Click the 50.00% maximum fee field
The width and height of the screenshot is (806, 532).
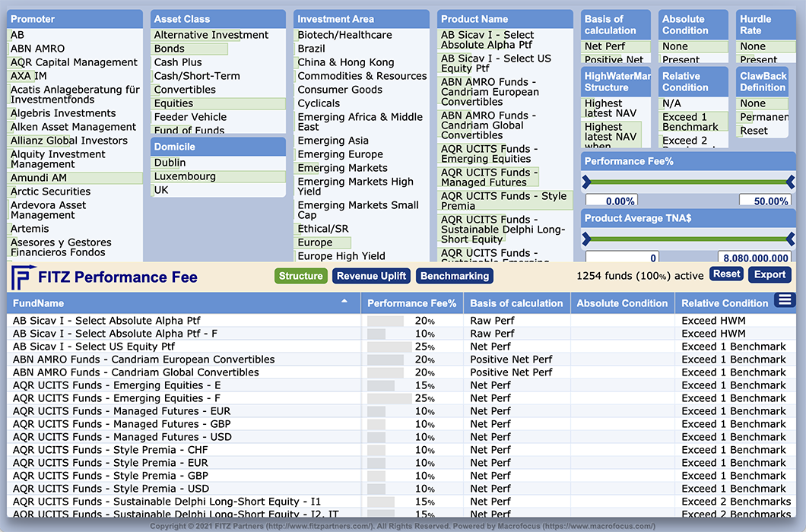766,201
